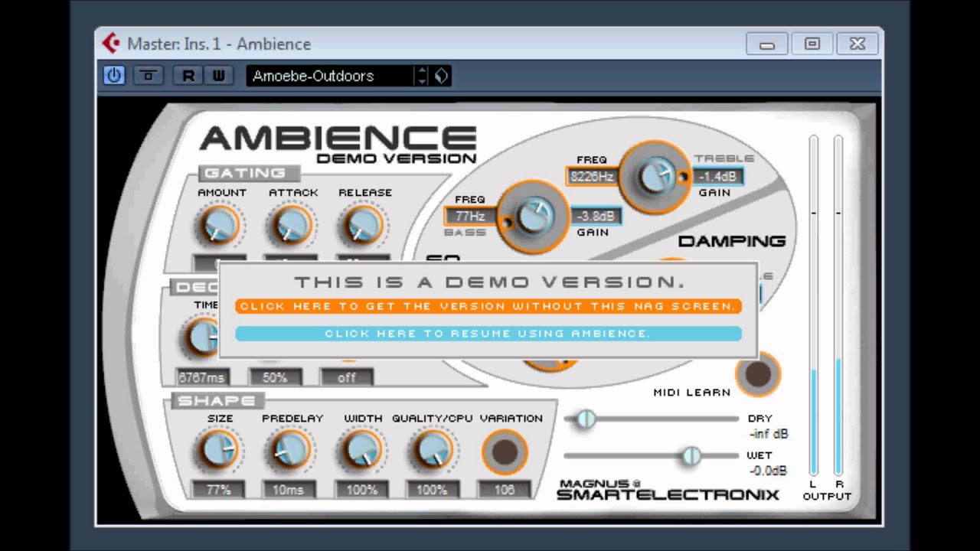Select the 77Hz bass frequency field
Screen dimensions: 980x551
[470, 217]
